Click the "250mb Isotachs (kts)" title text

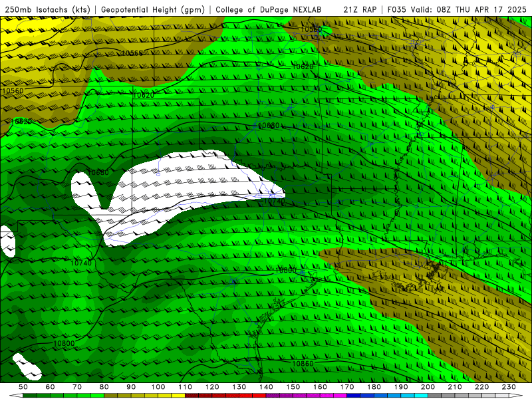coord(47,10)
